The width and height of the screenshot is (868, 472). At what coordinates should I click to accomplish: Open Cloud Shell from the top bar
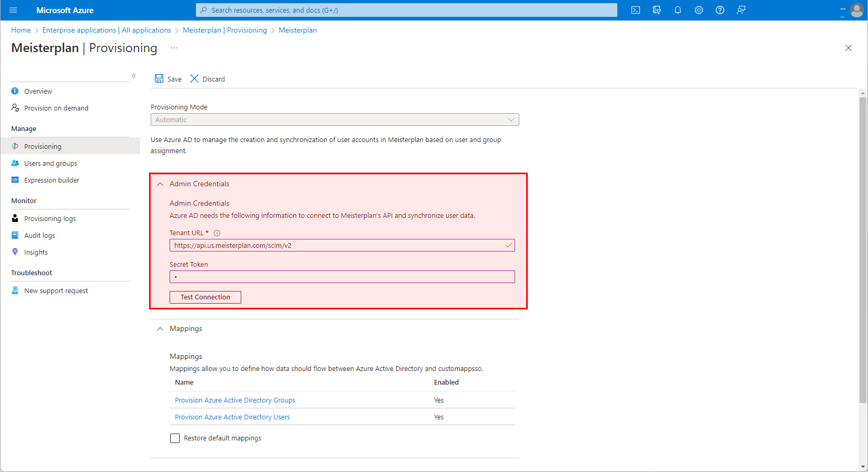636,10
